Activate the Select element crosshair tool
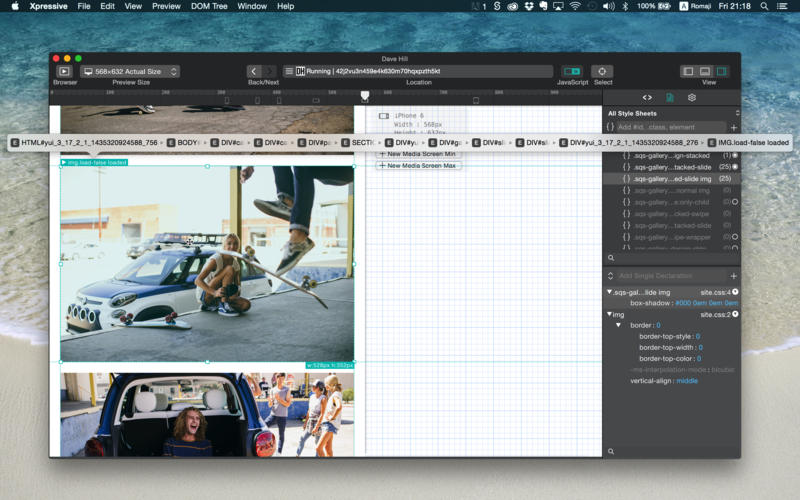The width and height of the screenshot is (800, 500). coord(602,72)
